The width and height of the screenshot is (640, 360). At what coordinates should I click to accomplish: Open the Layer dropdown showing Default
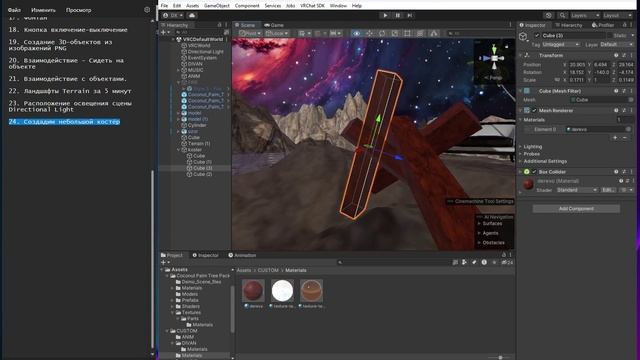point(617,44)
